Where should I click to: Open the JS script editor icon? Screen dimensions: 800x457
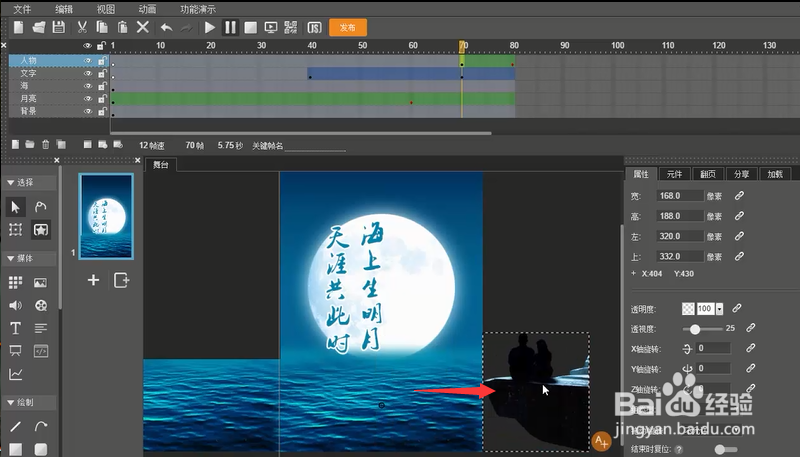coord(314,28)
